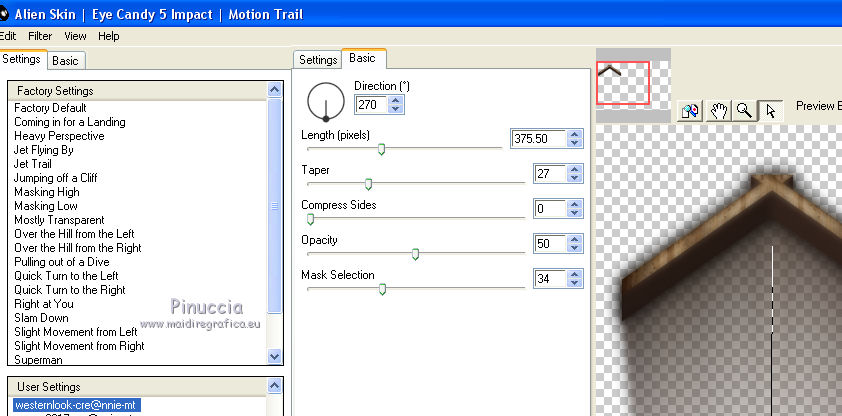Viewport: 842px width, 416px height.
Task: Click the Alien Skin title bar icon
Action: tap(4, 13)
